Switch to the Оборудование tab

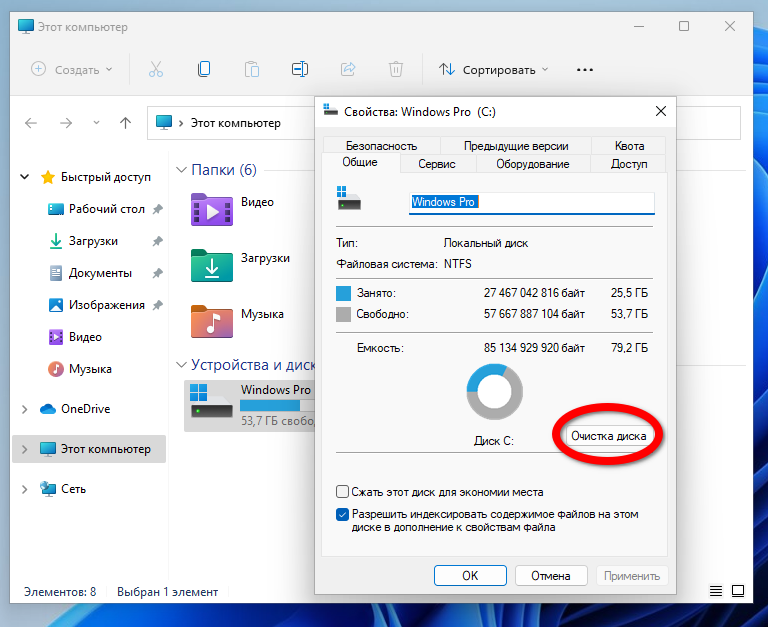click(x=533, y=164)
